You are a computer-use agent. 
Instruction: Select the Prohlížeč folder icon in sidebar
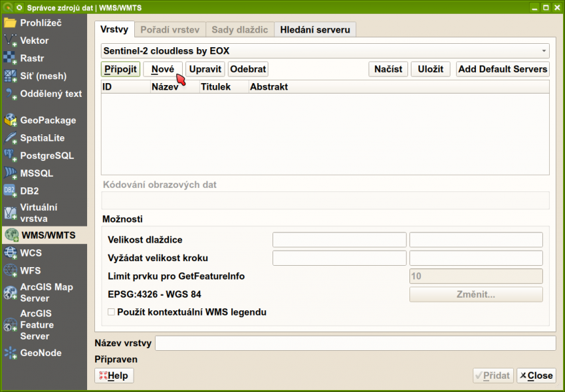(x=10, y=23)
